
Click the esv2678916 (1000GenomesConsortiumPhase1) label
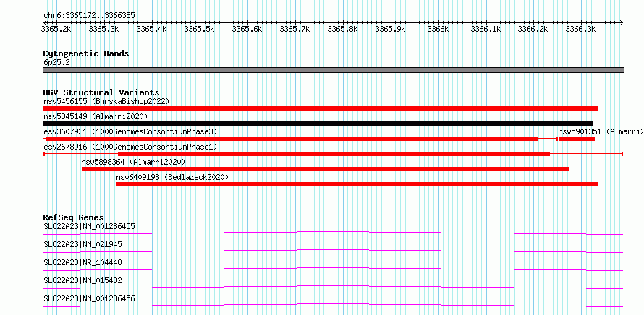(130, 147)
